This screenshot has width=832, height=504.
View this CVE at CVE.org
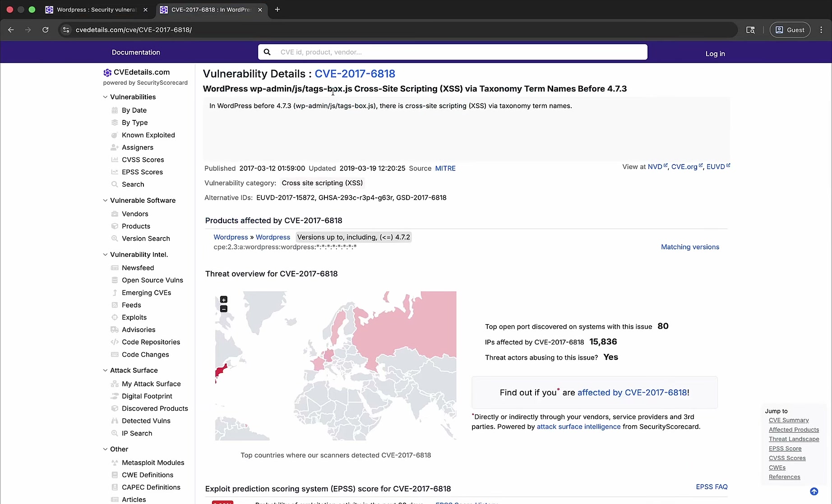[687, 167]
